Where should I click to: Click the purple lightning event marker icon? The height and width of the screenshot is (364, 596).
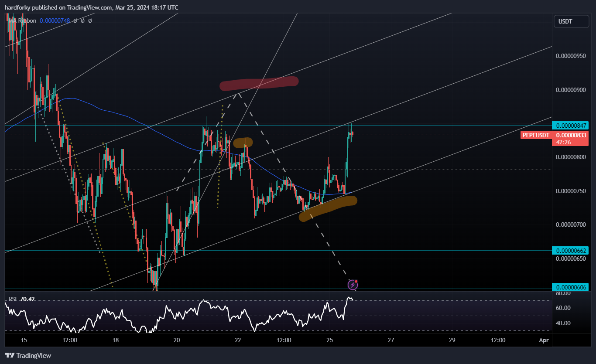point(353,285)
